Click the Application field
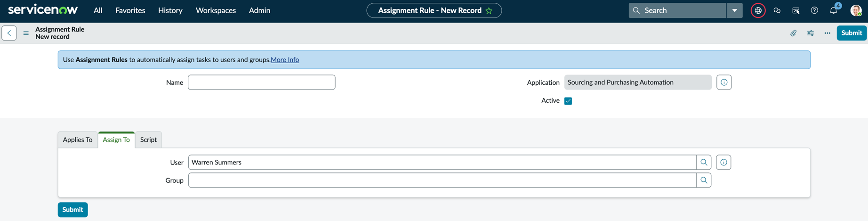 coord(638,82)
